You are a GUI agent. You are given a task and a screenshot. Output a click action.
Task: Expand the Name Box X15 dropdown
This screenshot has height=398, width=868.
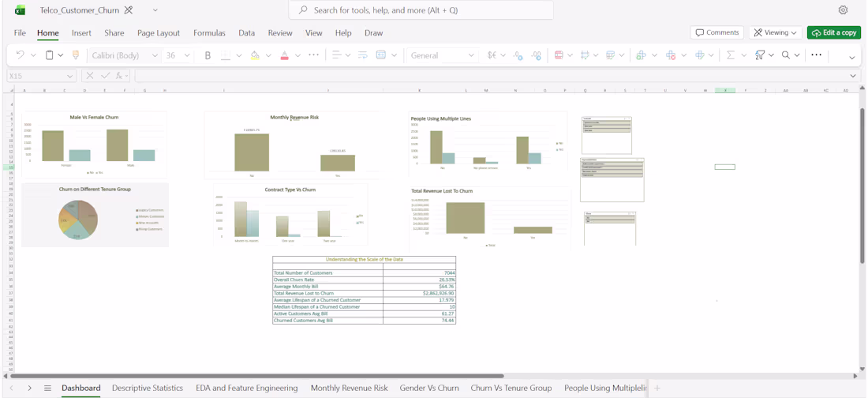[x=69, y=76]
